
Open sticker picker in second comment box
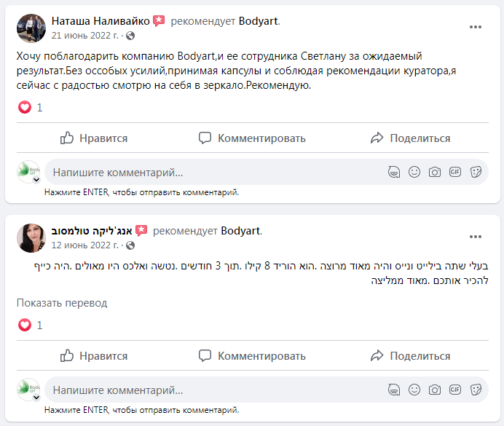tap(476, 390)
